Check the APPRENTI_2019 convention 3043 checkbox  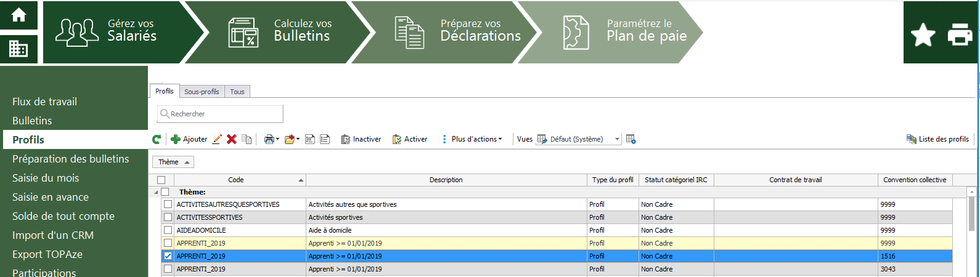point(168,269)
